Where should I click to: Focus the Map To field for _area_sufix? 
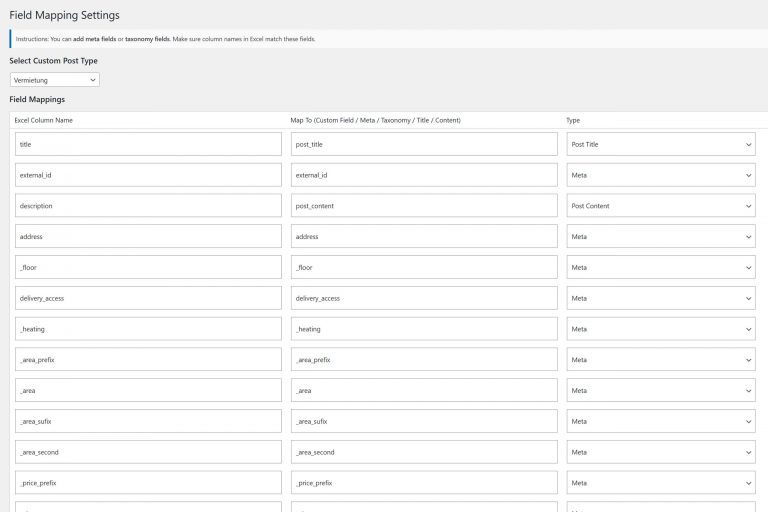click(x=424, y=421)
